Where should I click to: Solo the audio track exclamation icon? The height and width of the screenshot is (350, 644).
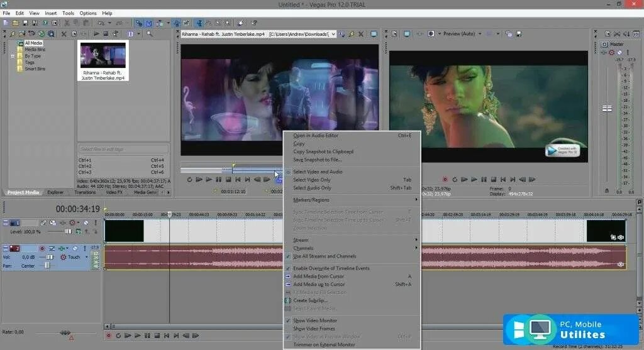[85, 248]
